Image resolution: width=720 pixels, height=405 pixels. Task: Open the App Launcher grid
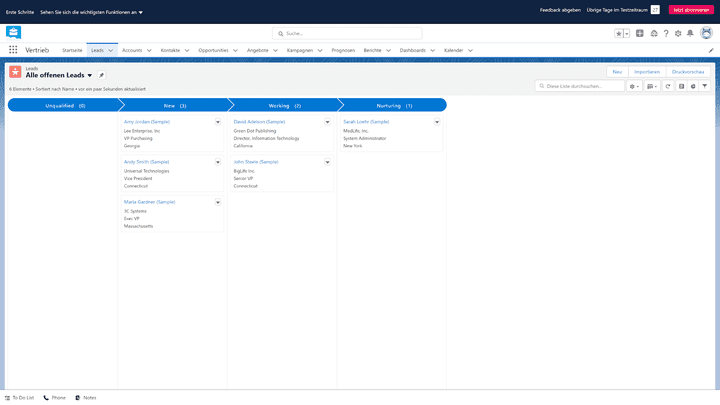pyautogui.click(x=13, y=50)
